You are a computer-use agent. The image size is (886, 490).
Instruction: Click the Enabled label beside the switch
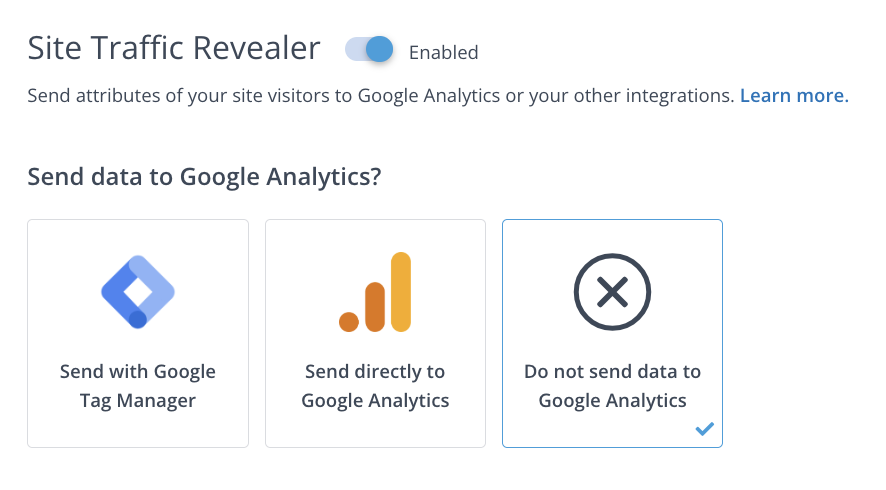pyautogui.click(x=444, y=52)
